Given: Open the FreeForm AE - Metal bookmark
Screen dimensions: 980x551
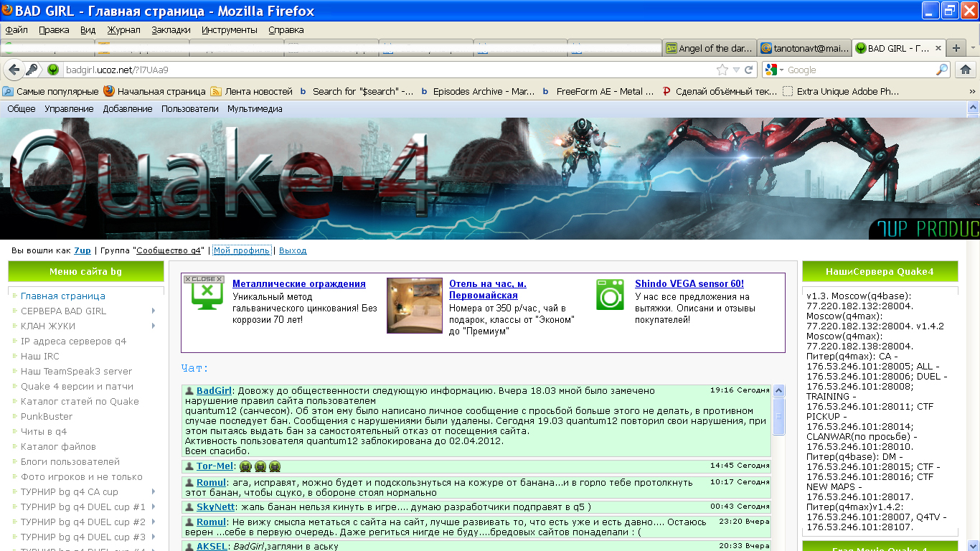Looking at the screenshot, I should pos(598,92).
